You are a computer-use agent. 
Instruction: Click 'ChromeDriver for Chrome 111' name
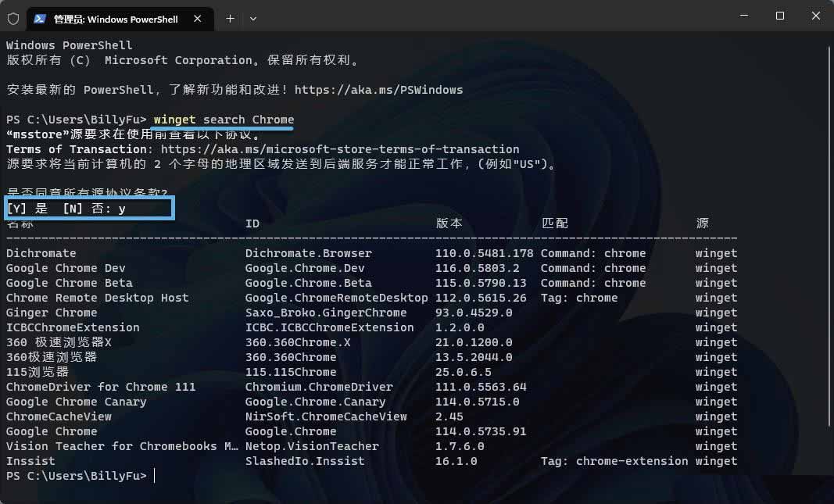point(101,387)
